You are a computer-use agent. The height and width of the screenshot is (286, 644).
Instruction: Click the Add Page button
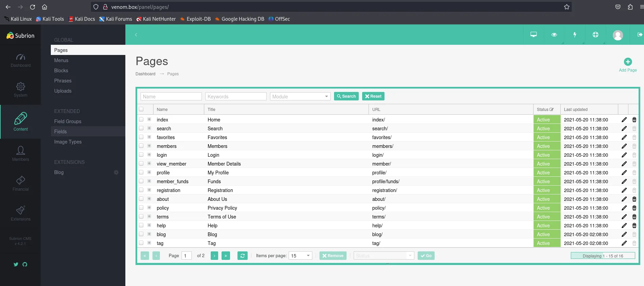tap(628, 65)
